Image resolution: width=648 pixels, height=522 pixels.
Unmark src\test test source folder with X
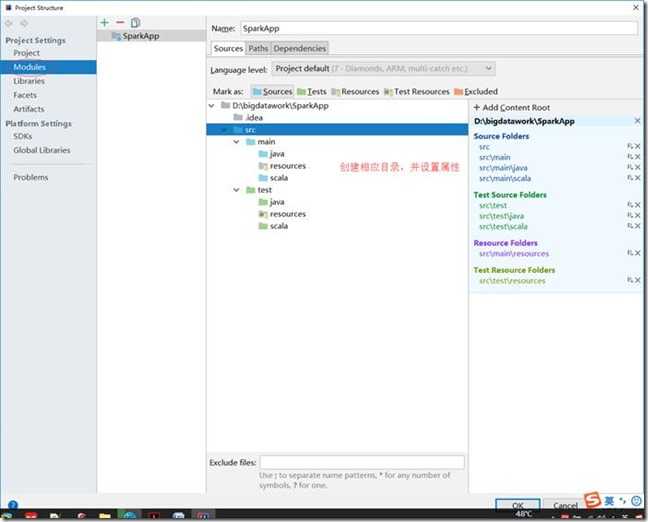pyautogui.click(x=638, y=205)
